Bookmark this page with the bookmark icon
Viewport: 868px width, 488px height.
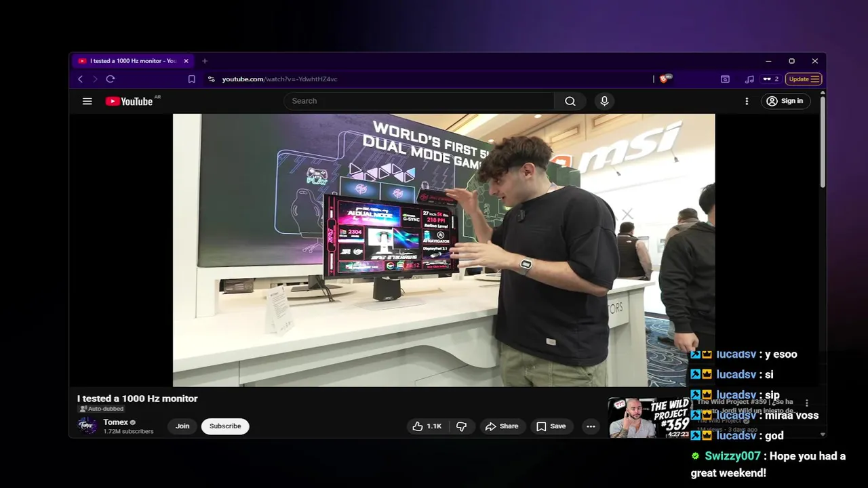point(192,79)
